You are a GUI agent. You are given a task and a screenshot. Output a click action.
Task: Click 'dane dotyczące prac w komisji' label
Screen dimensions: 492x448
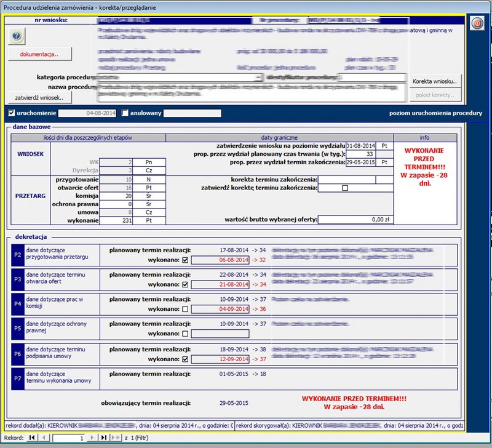coord(55,302)
